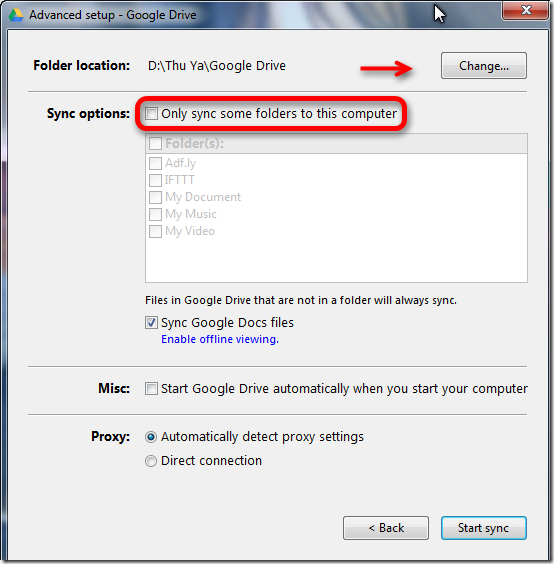Click the folder path D:\Thu Ya\Google Drive
The width and height of the screenshot is (554, 564).
tap(217, 66)
